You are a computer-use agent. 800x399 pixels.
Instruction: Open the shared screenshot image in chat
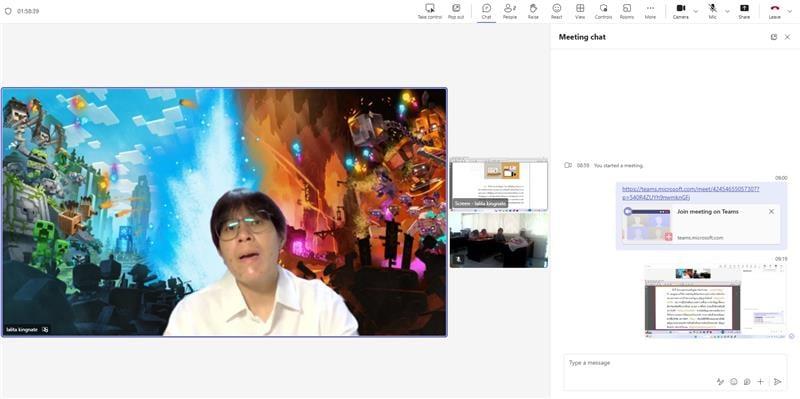coord(715,301)
